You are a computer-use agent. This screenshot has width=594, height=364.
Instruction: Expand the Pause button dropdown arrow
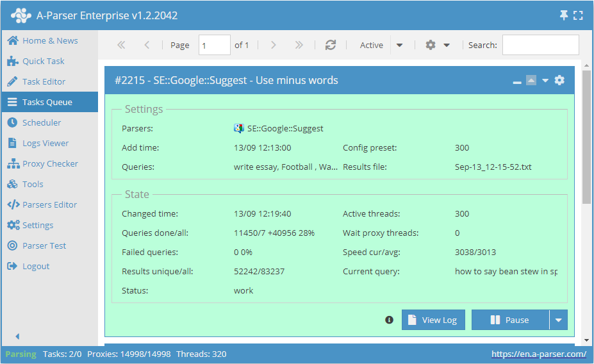click(558, 320)
